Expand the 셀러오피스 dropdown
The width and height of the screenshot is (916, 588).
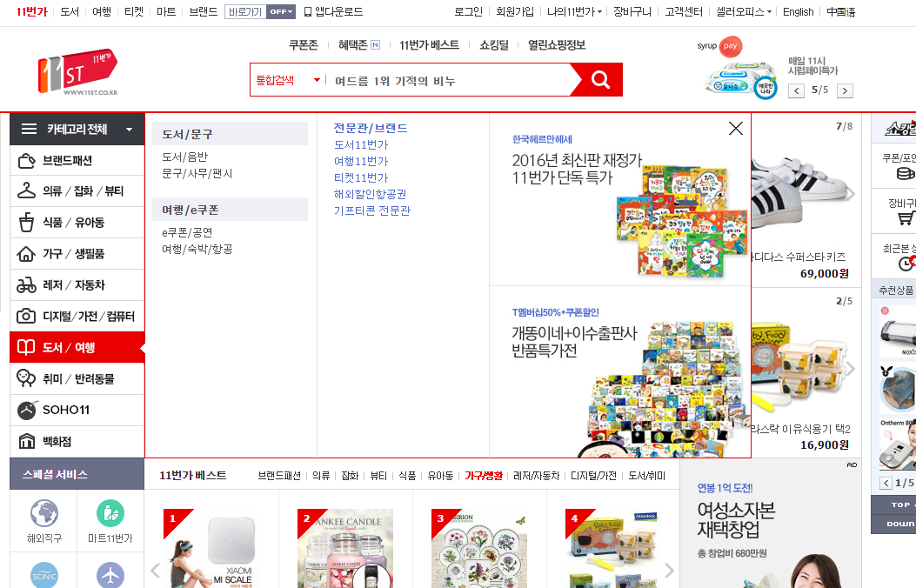coord(769,11)
